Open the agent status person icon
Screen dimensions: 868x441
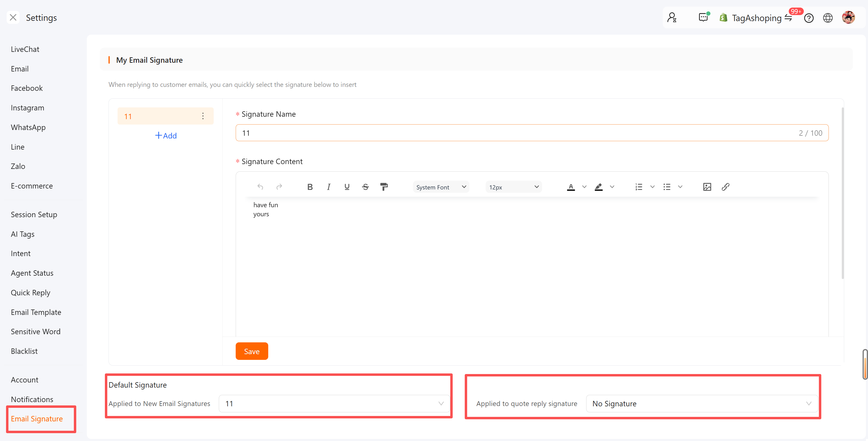click(672, 17)
